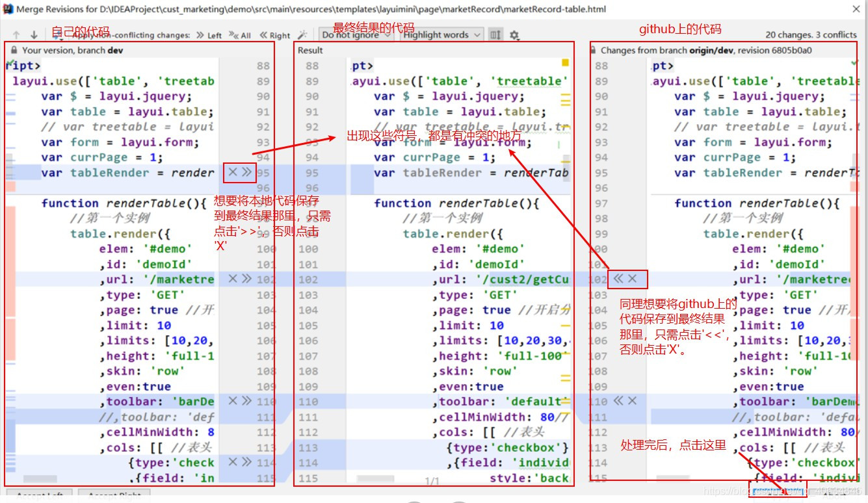Accept origin/dev toolbar change at line 110 with <<

pos(618,401)
